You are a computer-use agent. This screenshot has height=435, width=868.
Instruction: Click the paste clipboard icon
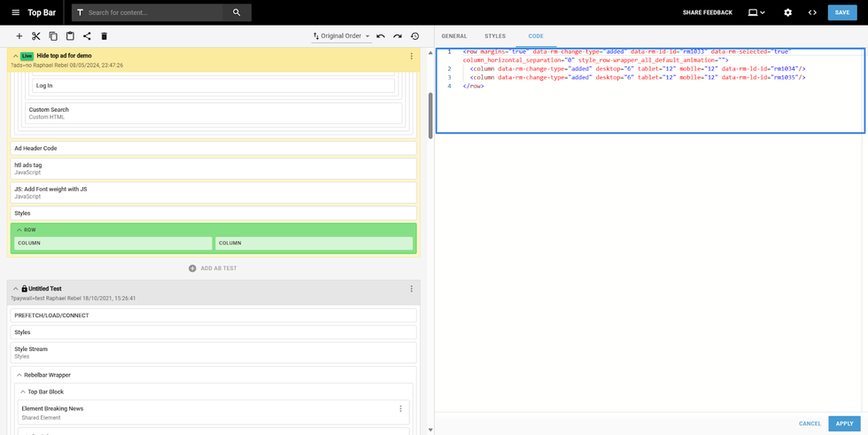coord(70,36)
